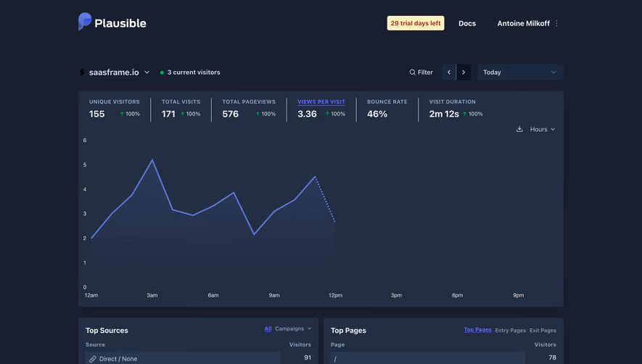Click the green current visitors dot
Screen dimensions: 642x364
coord(162,73)
